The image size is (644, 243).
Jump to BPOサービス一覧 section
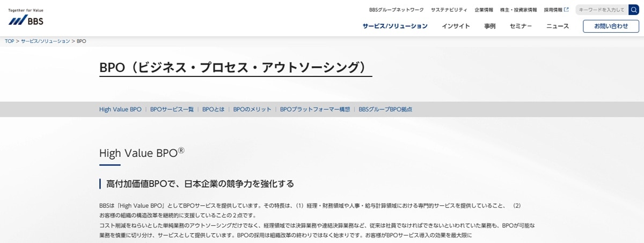coord(172,109)
